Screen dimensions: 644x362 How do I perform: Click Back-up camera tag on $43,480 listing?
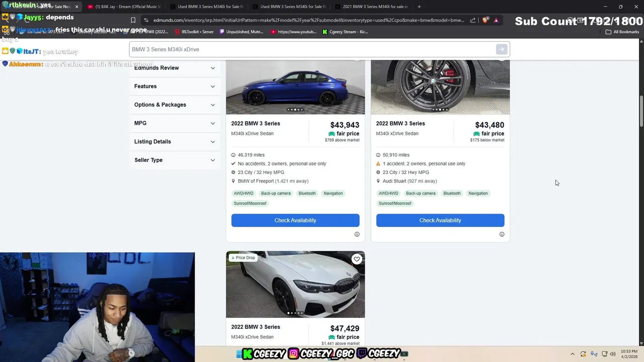421,194
